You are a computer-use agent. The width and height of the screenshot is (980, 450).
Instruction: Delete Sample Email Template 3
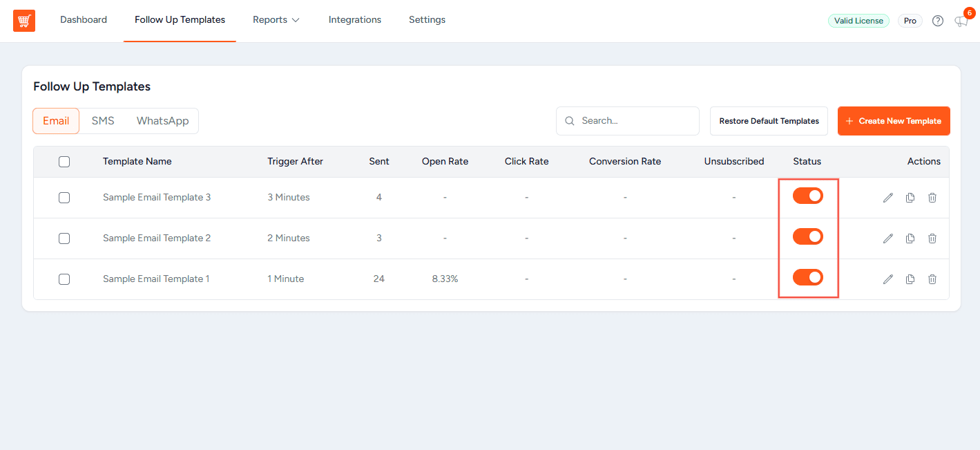click(x=932, y=198)
